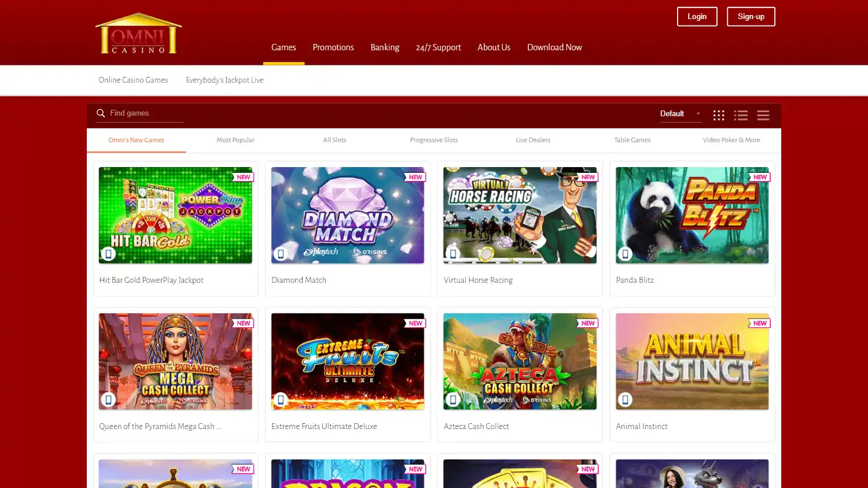Select the Progressive Slots tab
This screenshot has width=868, height=488.
434,140
